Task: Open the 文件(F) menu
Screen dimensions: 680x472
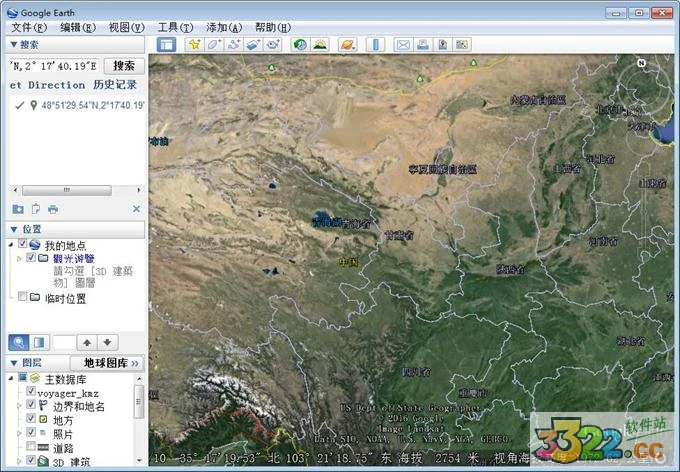Action: (x=29, y=27)
